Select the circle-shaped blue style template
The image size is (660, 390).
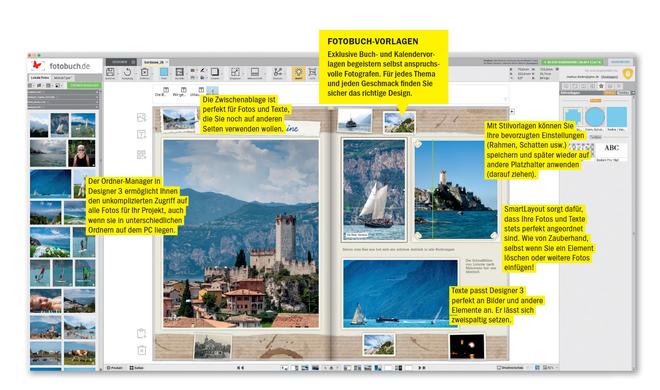coord(594,117)
